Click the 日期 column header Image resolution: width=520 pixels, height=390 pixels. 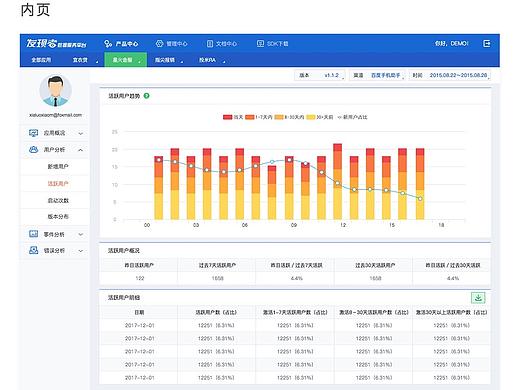[x=139, y=312]
